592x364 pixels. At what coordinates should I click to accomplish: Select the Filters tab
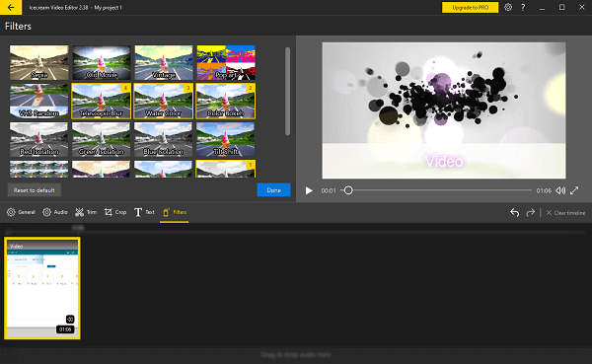point(175,212)
